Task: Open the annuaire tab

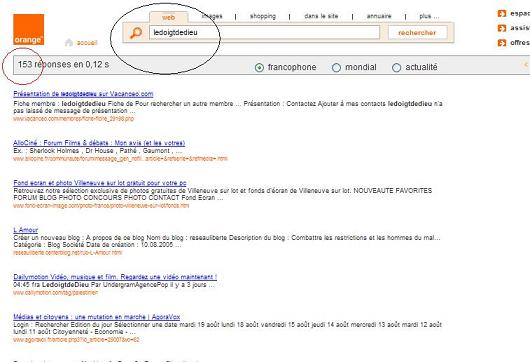Action: 379,16
